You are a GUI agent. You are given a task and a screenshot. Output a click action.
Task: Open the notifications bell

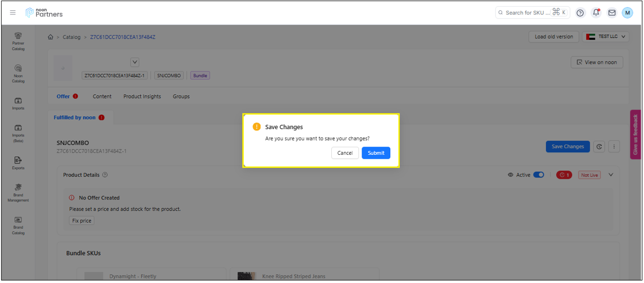pos(596,13)
